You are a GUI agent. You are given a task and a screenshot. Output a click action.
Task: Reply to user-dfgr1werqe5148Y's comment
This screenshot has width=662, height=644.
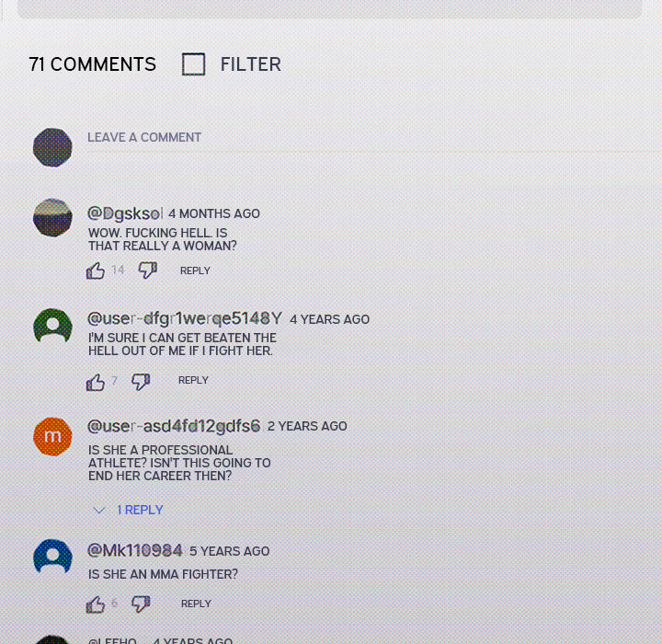tap(193, 380)
